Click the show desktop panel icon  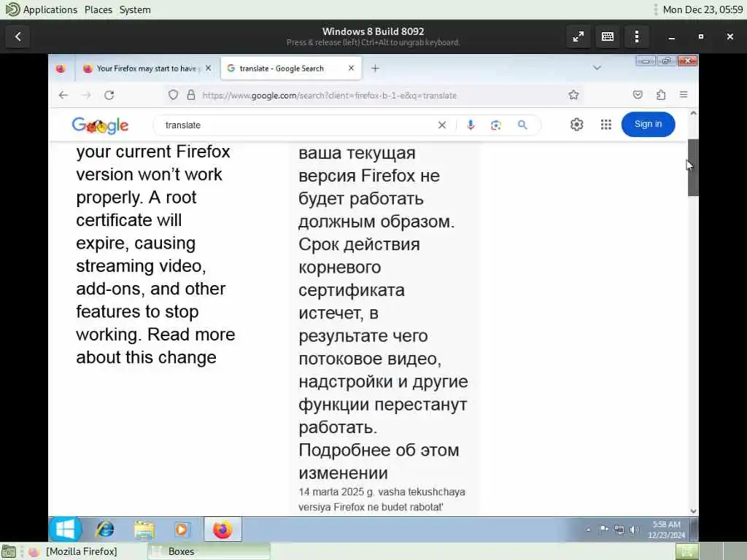click(9, 551)
